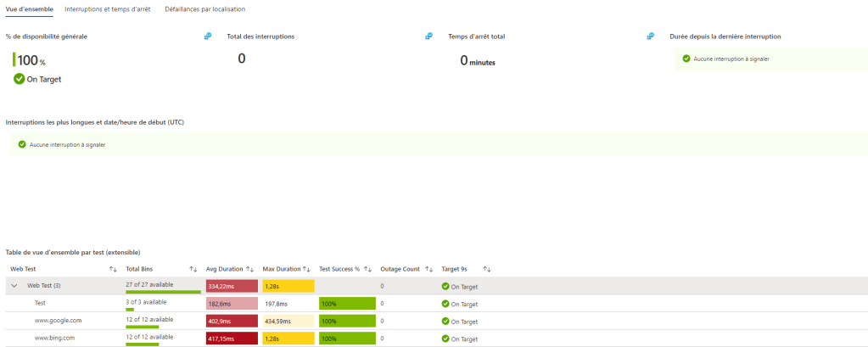Click On Target status under 100% availability

click(38, 79)
